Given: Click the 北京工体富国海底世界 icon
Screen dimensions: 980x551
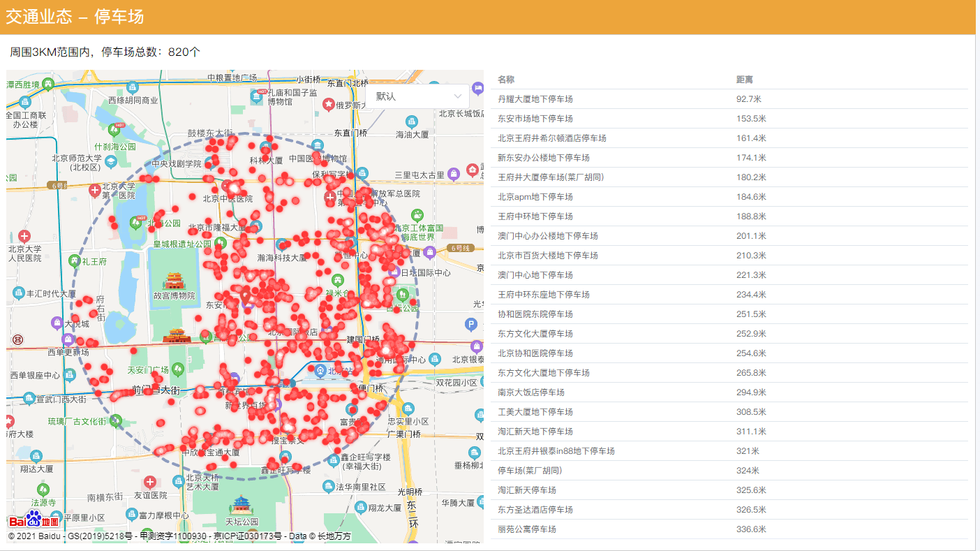Looking at the screenshot, I should pyautogui.click(x=417, y=214).
